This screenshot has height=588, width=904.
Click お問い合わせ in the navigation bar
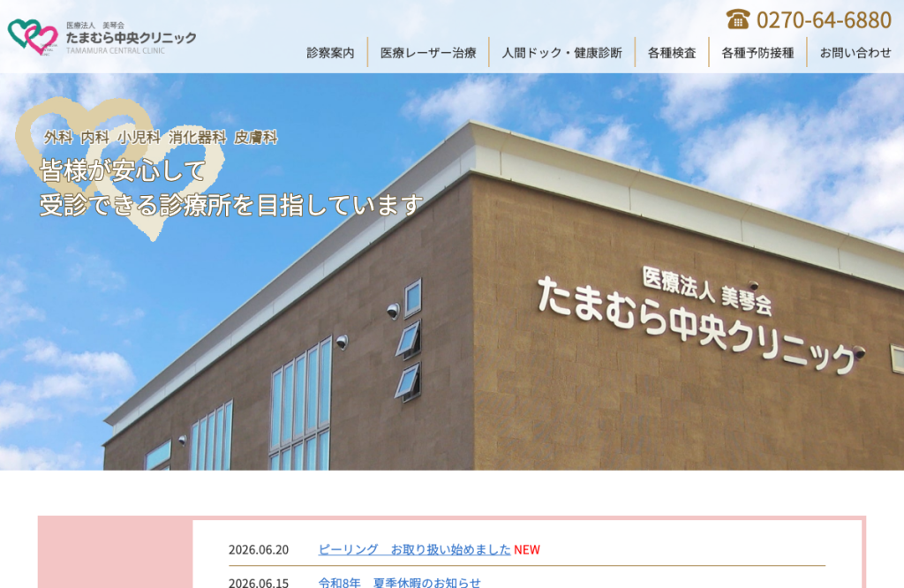coord(855,53)
